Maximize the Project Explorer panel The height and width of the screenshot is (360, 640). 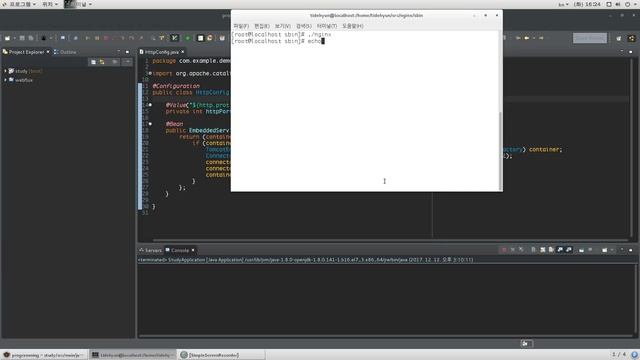127,52
